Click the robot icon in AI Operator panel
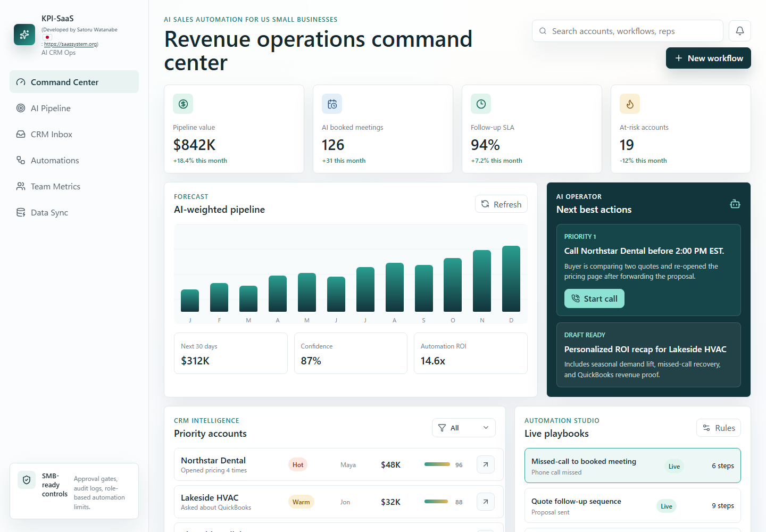This screenshot has height=532, width=766. 735,204
